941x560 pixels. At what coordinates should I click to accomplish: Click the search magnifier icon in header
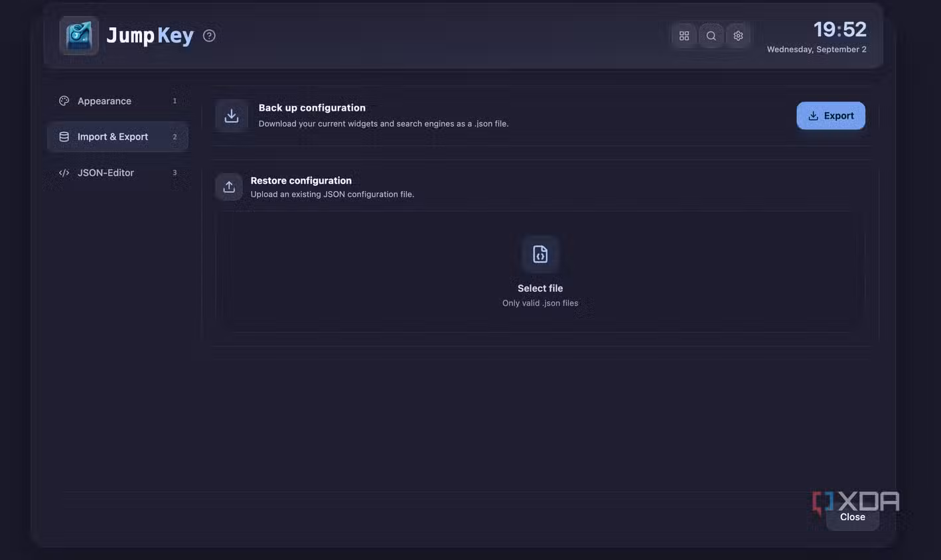point(711,36)
